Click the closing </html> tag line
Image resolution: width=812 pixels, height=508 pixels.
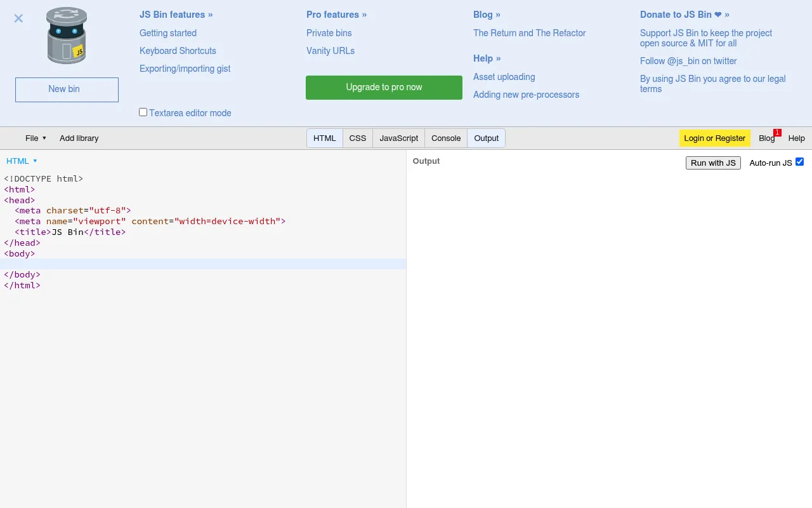point(22,285)
